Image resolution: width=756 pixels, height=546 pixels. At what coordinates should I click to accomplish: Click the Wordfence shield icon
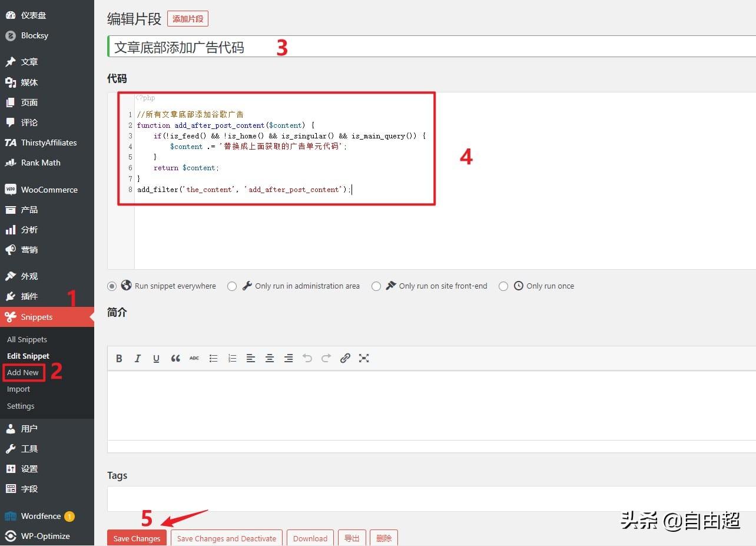coord(10,516)
